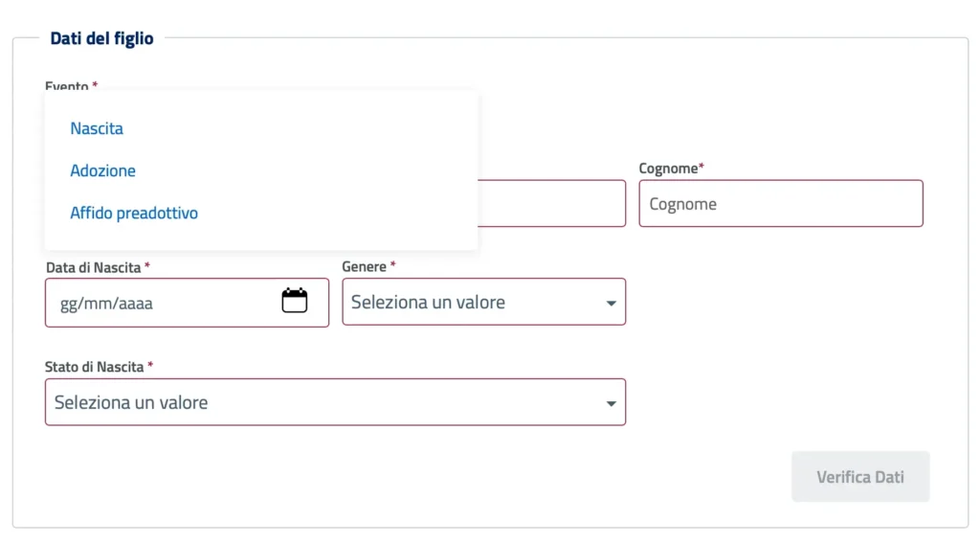Pick Affido preadottivo from the list
The image size is (980, 543).
134,213
